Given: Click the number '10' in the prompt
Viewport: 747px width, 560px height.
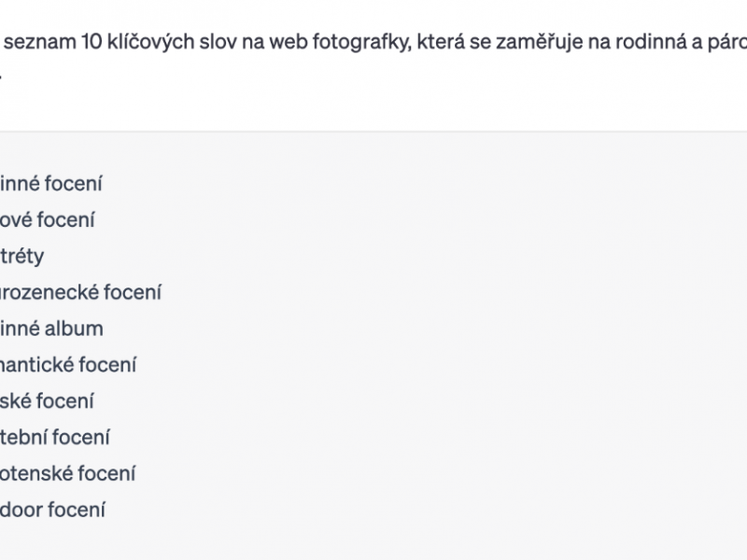Looking at the screenshot, I should (92, 42).
